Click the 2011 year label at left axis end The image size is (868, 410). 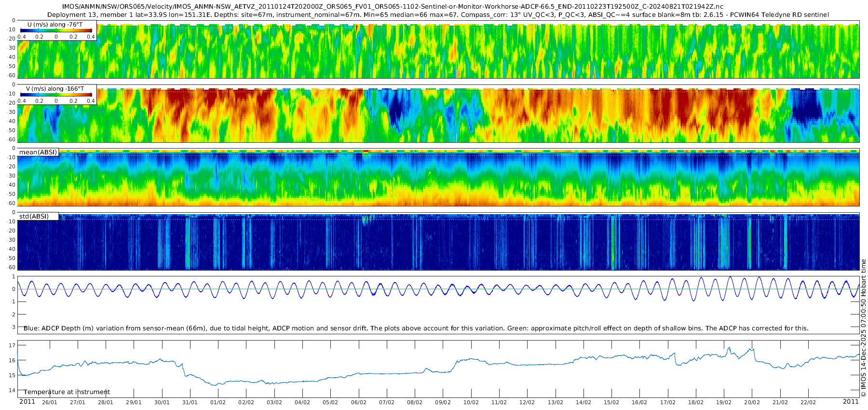click(x=27, y=401)
